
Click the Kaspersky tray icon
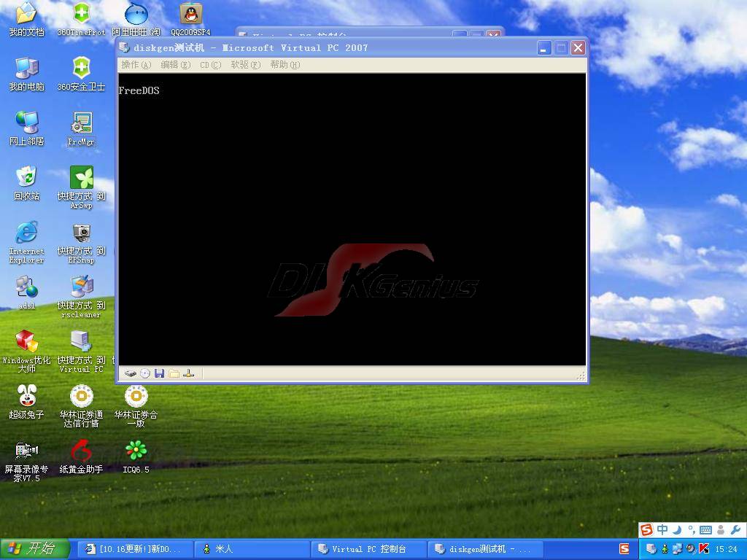click(x=704, y=549)
